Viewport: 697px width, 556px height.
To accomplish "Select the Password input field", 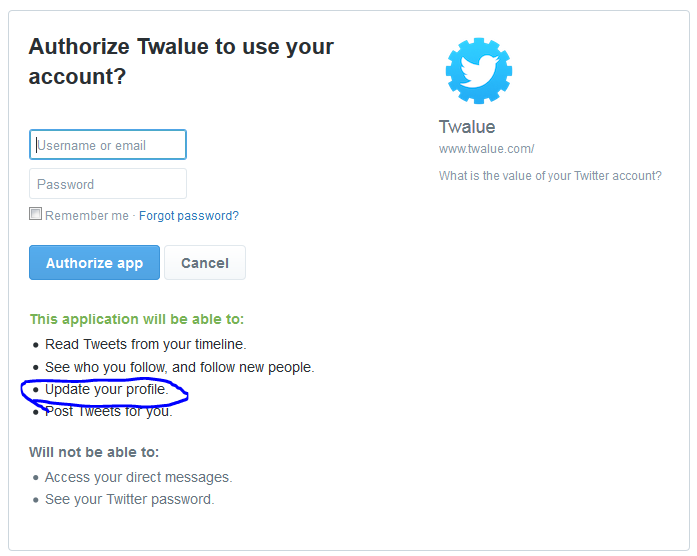I will point(108,184).
